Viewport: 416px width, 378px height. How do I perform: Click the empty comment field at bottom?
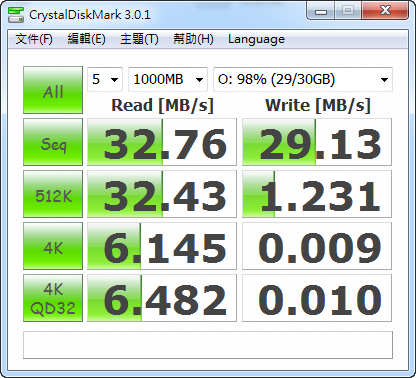(x=208, y=345)
